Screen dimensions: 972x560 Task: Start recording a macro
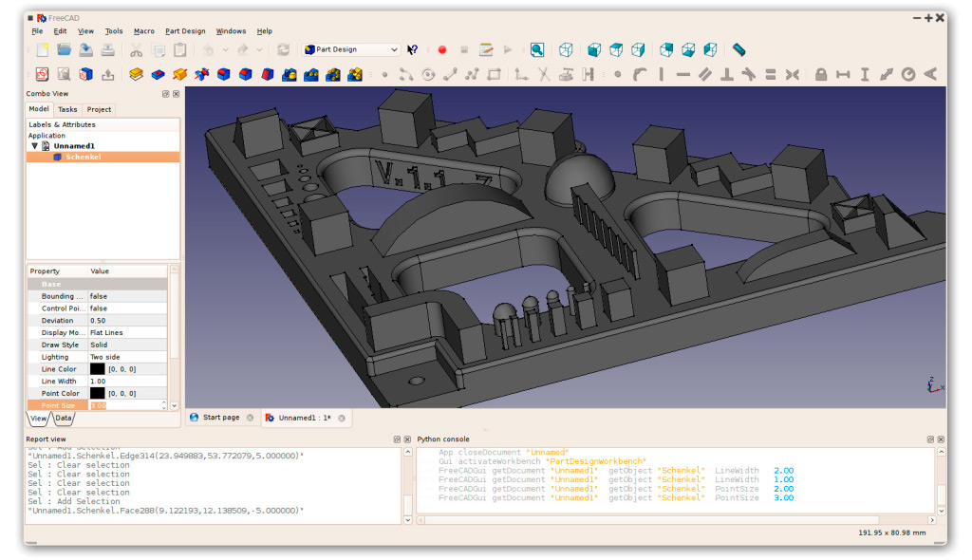pos(441,49)
